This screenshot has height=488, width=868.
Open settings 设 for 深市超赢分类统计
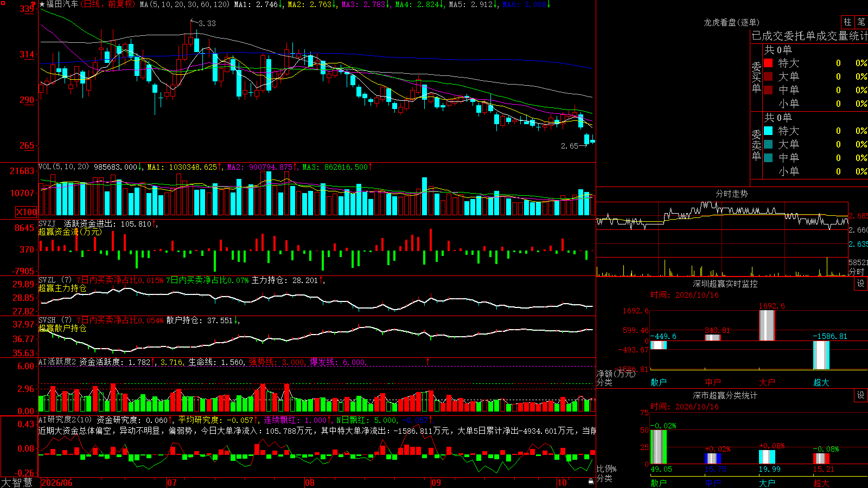pyautogui.click(x=861, y=395)
